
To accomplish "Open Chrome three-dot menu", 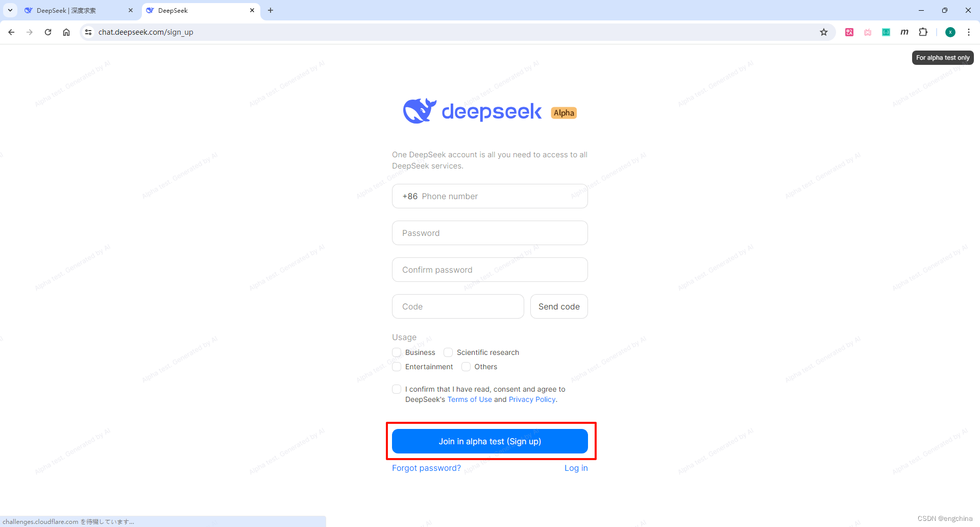I will 969,32.
